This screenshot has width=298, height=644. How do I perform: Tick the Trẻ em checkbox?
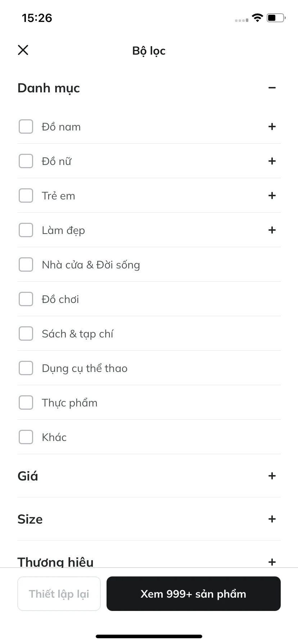click(26, 195)
